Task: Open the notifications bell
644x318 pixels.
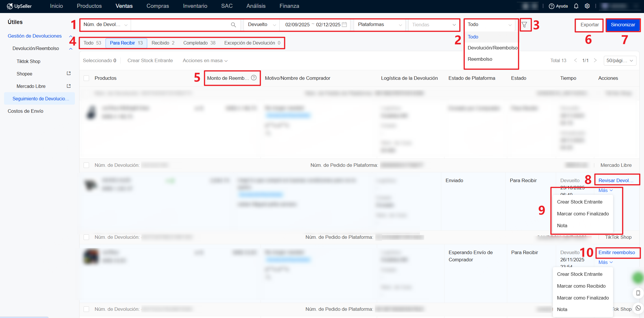Action: [576, 6]
